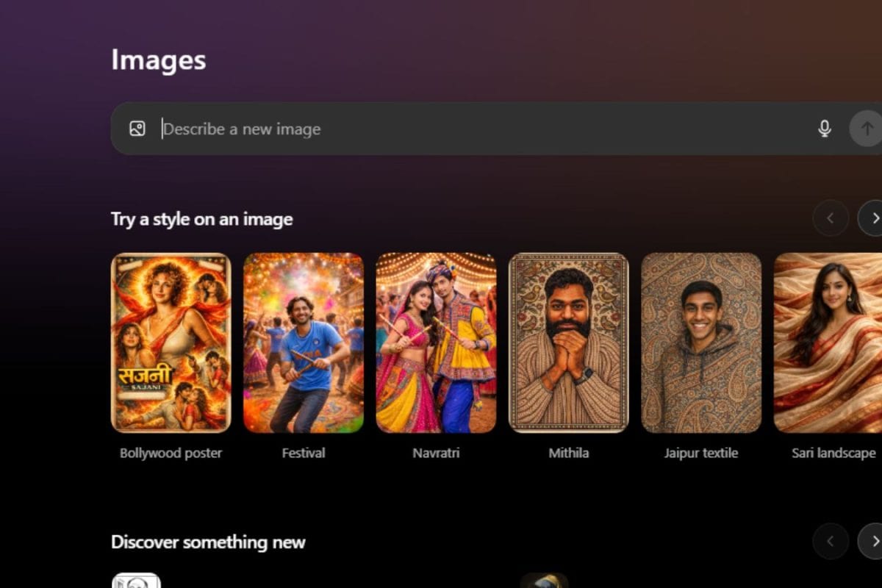Submit the prompt with the arrow icon
Screen dimensions: 882x588
(x=866, y=128)
